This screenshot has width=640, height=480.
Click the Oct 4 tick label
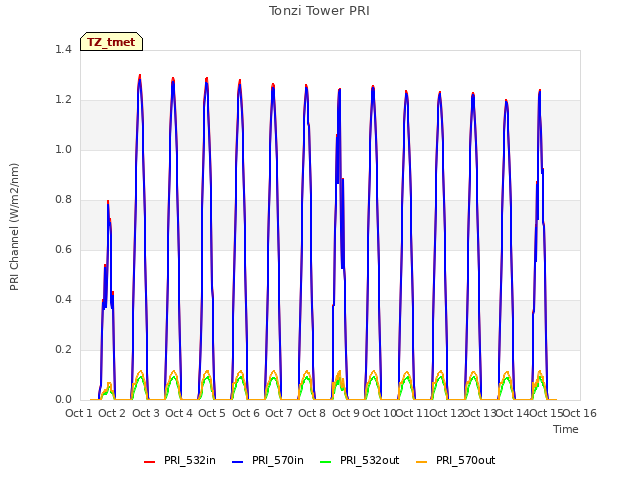click(179, 413)
